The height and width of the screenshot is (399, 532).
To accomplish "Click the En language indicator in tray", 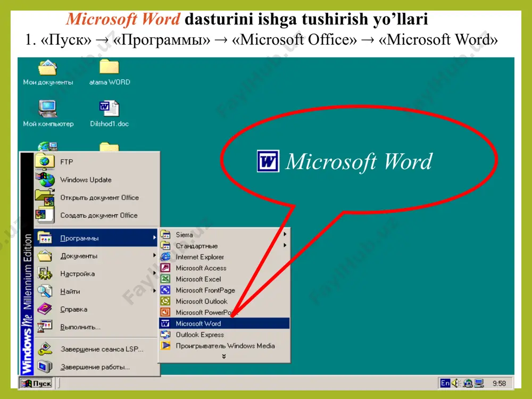I will tap(445, 383).
